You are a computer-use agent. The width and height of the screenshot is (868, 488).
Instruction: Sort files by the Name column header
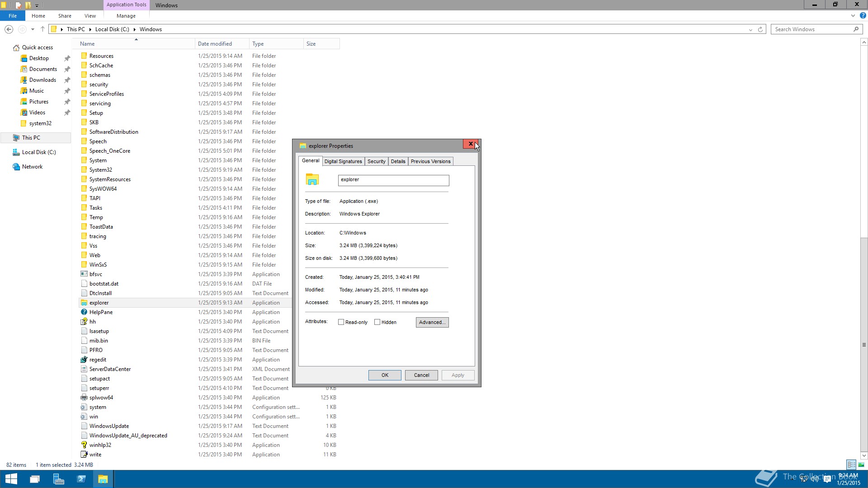coord(137,44)
